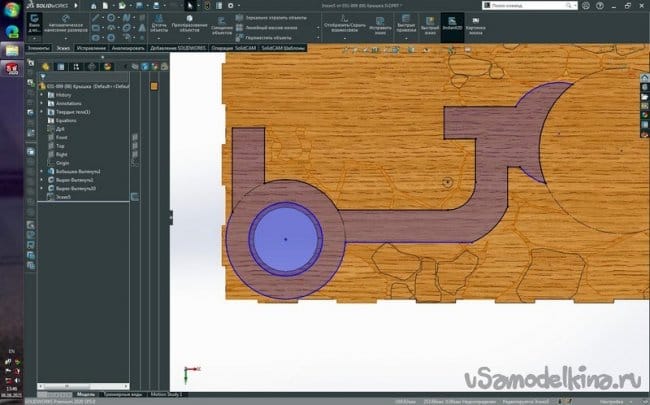Click the command search input field
The width and height of the screenshot is (650, 405).
point(520,5)
